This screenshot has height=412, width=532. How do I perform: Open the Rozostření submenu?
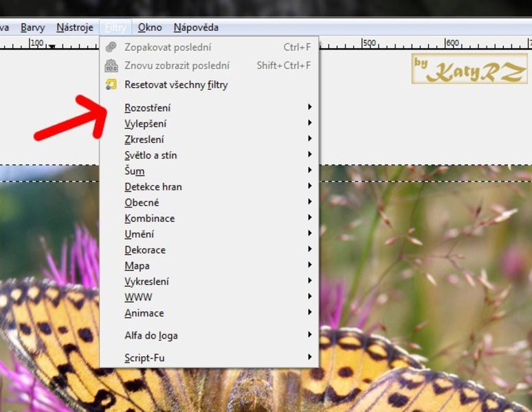click(209, 108)
